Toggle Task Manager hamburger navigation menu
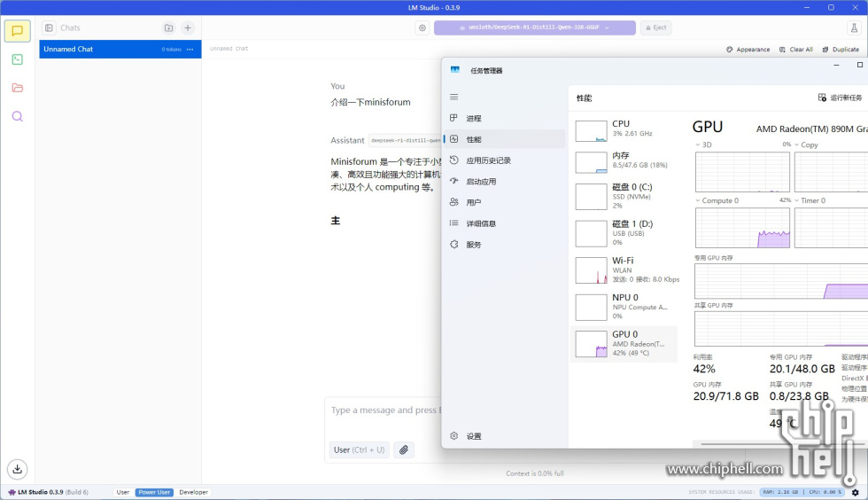This screenshot has width=868, height=500. click(x=453, y=97)
